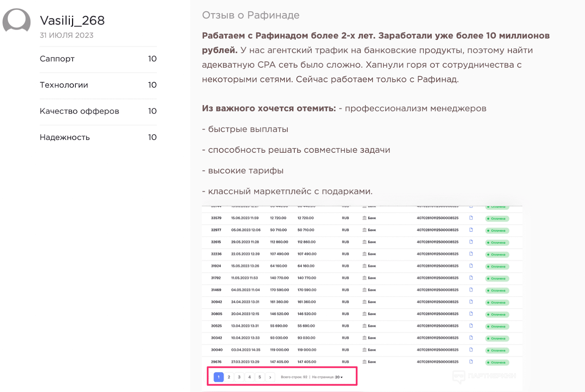Open the document icon in row 31792
This screenshot has height=392, width=585.
click(x=471, y=278)
